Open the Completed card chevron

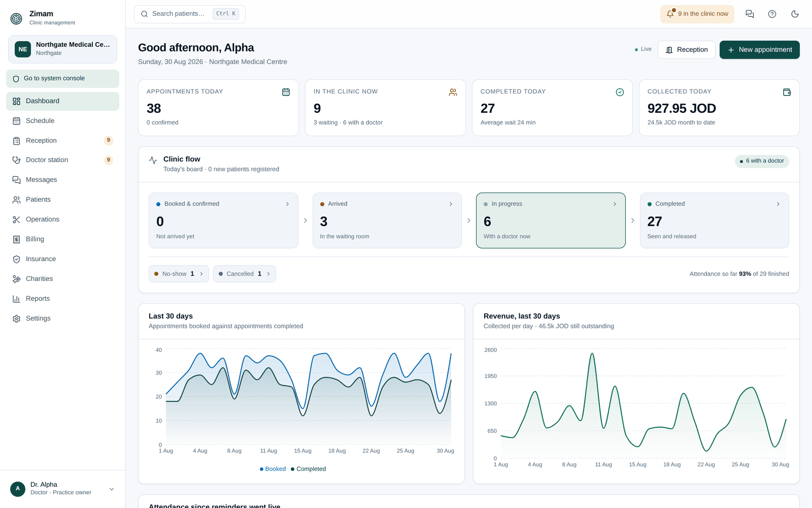778,204
